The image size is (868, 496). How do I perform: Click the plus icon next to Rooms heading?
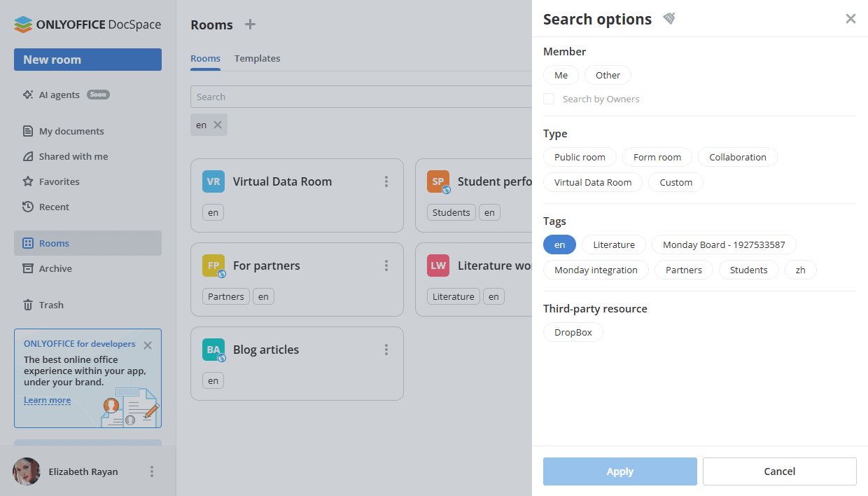(x=250, y=25)
